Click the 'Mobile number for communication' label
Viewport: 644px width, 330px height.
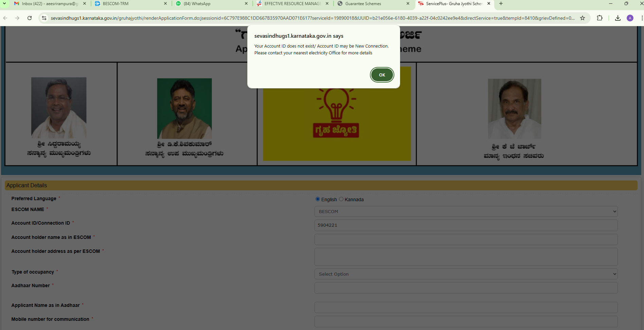click(x=50, y=319)
